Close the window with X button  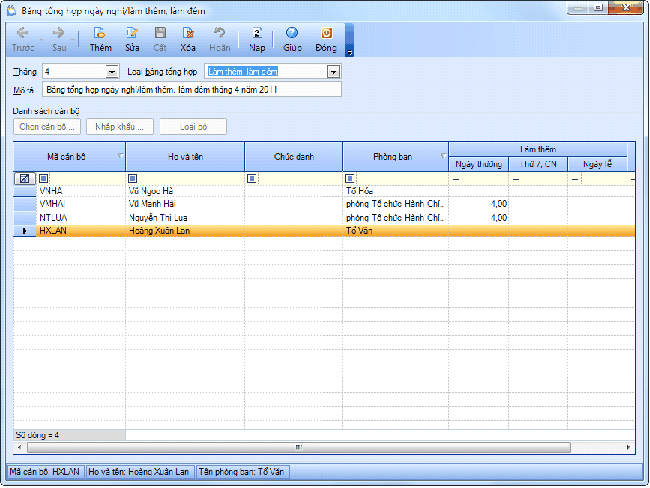[626, 8]
